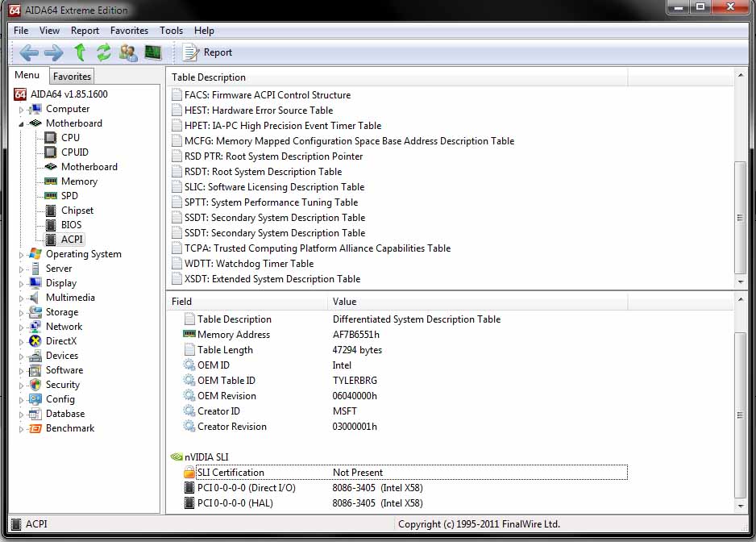Click the Table Description column header
Screen dimensions: 756x542
coord(398,77)
